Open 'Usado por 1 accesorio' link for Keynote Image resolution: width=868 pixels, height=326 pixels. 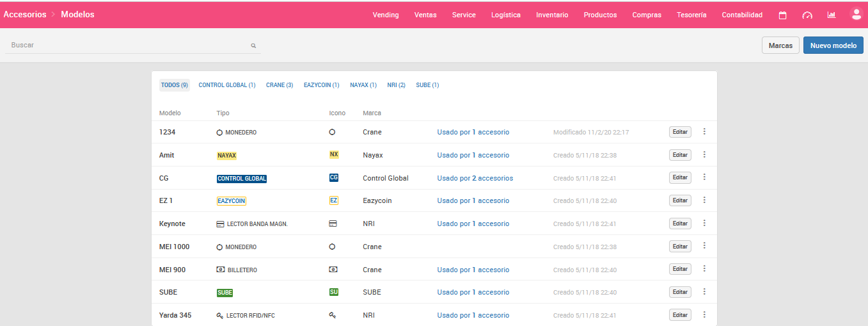point(473,224)
